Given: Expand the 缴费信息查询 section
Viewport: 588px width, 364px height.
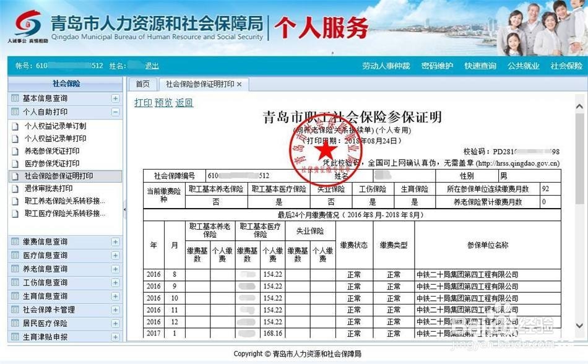Looking at the screenshot, I should [116, 242].
